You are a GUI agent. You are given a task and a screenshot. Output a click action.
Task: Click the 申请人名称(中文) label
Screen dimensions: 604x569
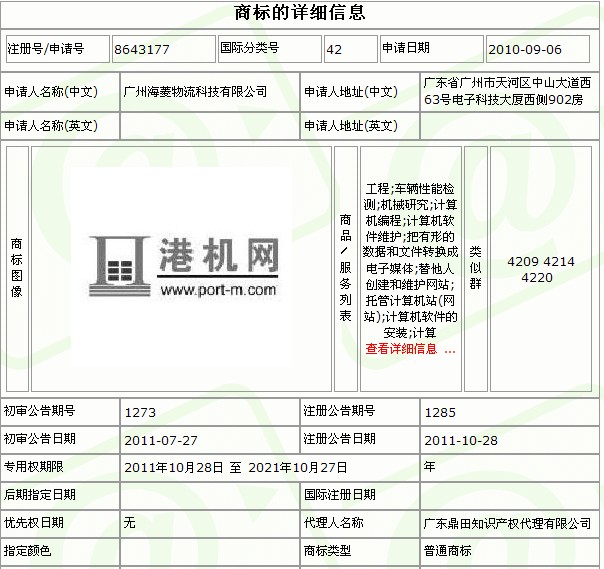pyautogui.click(x=51, y=92)
